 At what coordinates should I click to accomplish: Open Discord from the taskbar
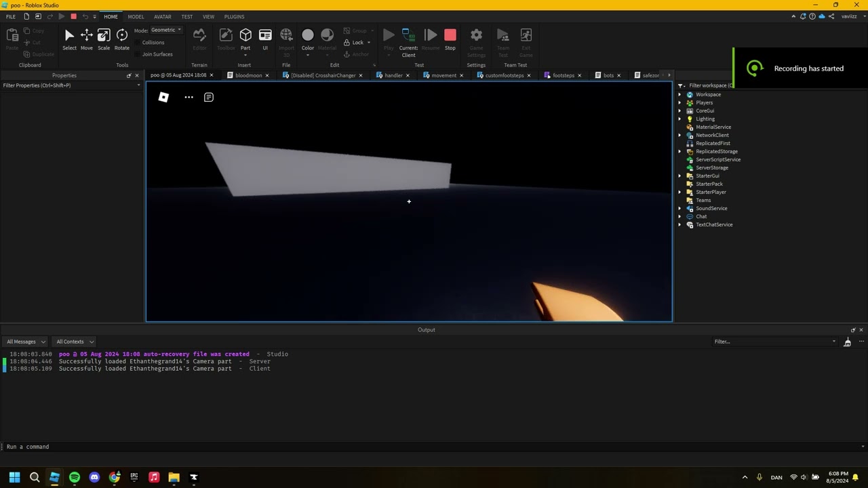[x=94, y=477]
